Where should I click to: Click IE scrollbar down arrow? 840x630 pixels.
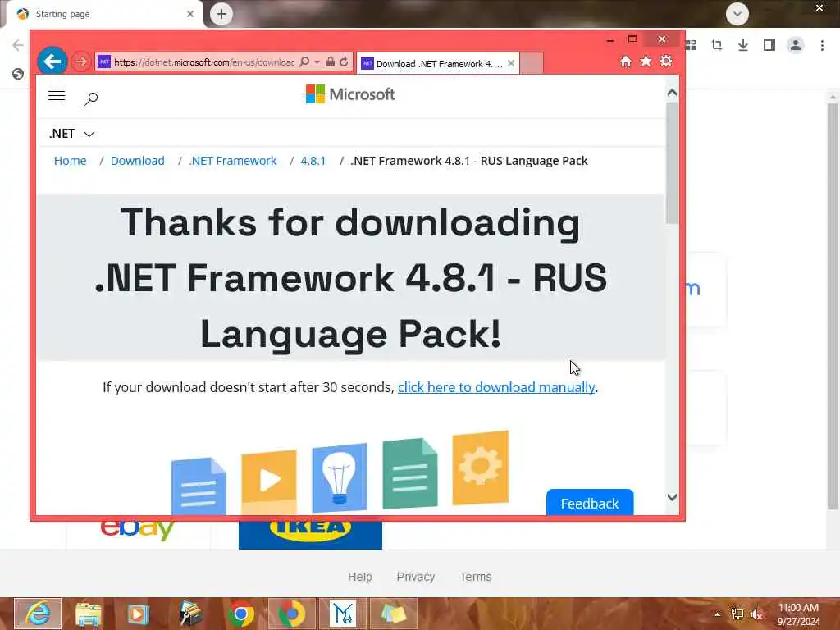tap(673, 498)
